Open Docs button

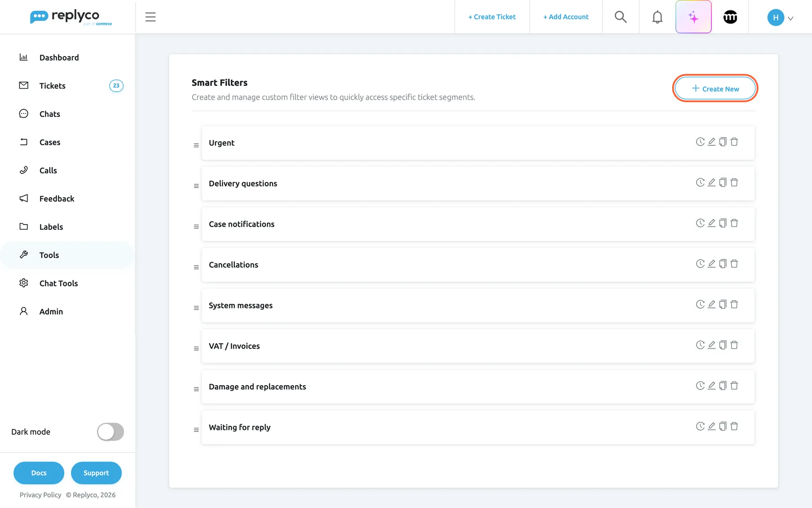[x=39, y=473]
